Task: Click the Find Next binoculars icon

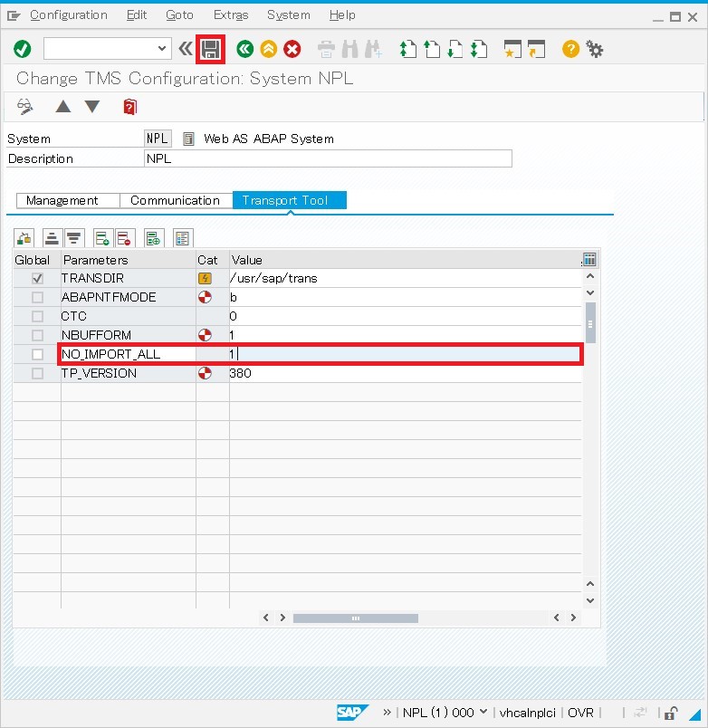Action: click(373, 49)
